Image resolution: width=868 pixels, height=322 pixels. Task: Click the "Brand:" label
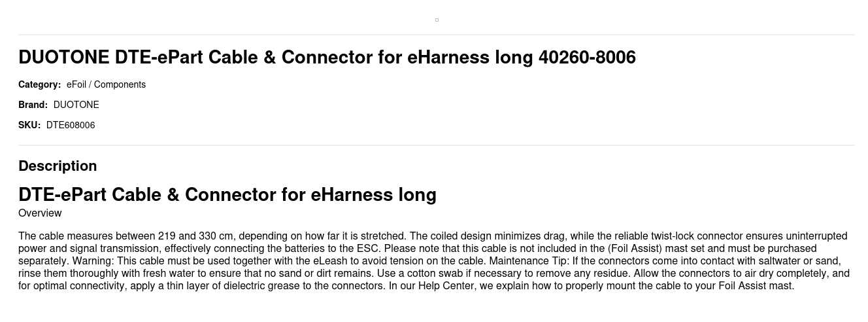click(x=33, y=105)
